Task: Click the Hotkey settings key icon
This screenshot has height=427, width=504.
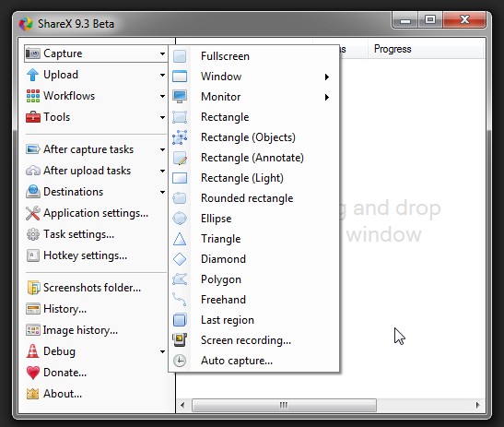Action: (x=33, y=255)
